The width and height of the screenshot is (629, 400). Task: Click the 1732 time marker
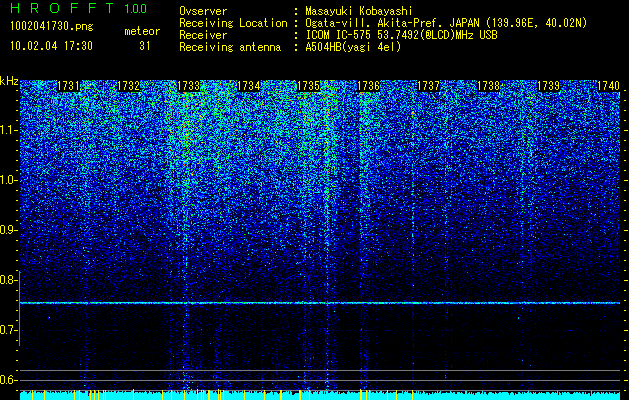(128, 86)
